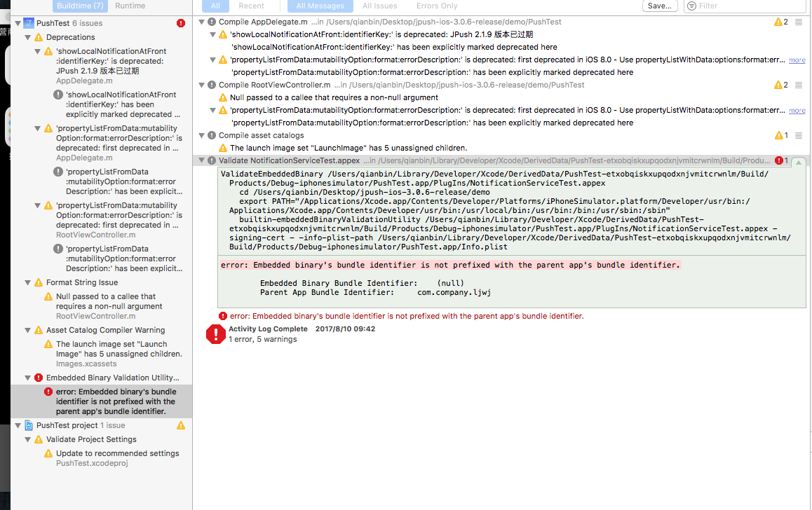Image resolution: width=812 pixels, height=510 pixels.
Task: Enable the Recent builds filter
Action: 251,6
